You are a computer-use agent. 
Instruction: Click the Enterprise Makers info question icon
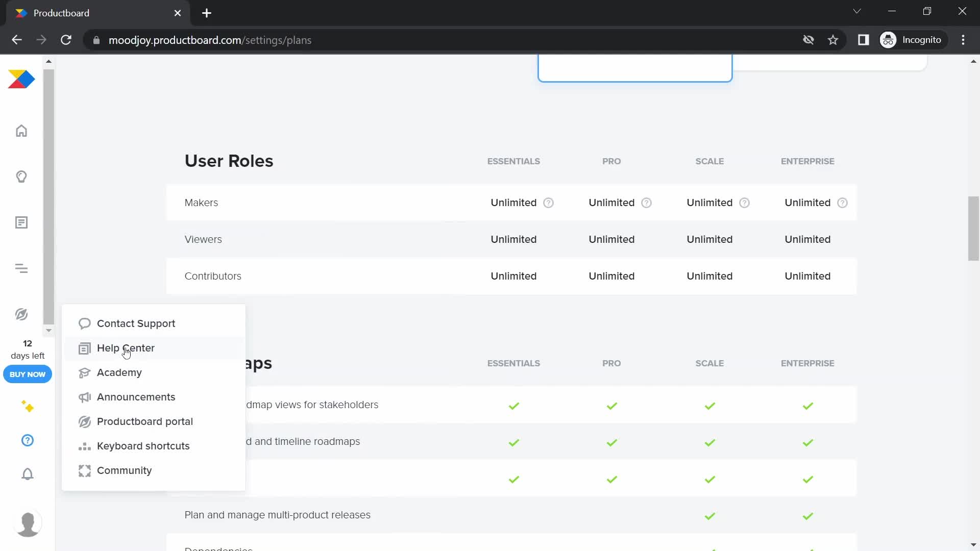tap(843, 203)
